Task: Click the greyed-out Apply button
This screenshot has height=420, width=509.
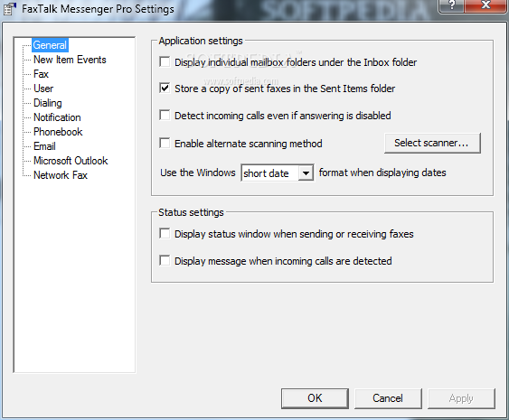Action: click(461, 398)
